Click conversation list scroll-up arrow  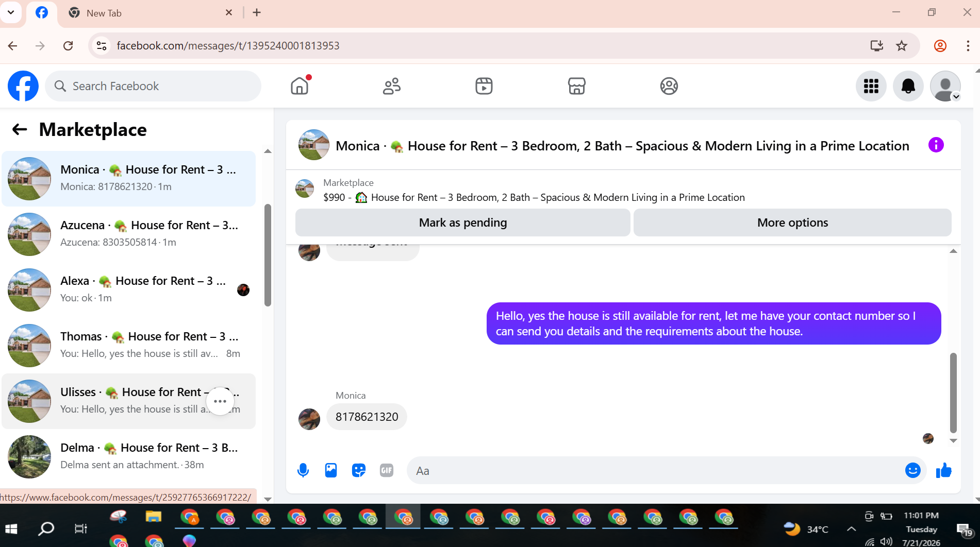coord(268,151)
